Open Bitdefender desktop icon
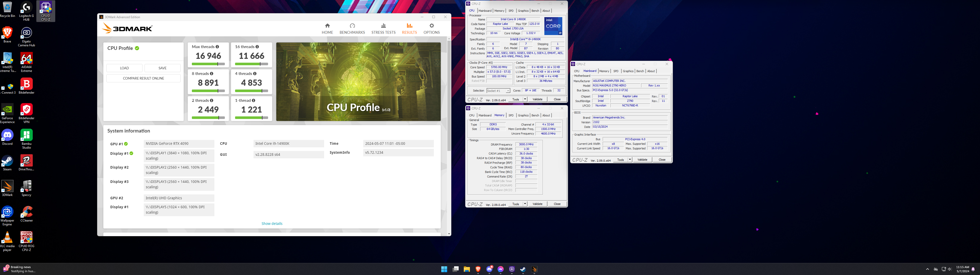 click(x=26, y=86)
